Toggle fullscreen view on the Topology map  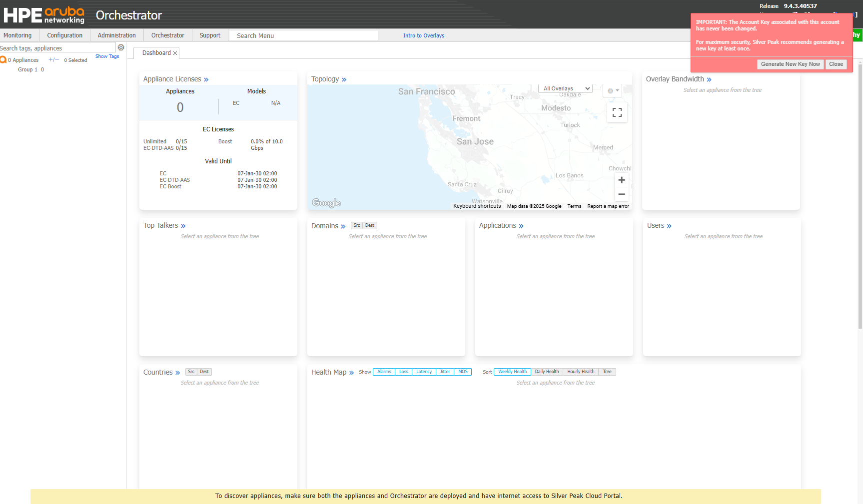coord(617,112)
